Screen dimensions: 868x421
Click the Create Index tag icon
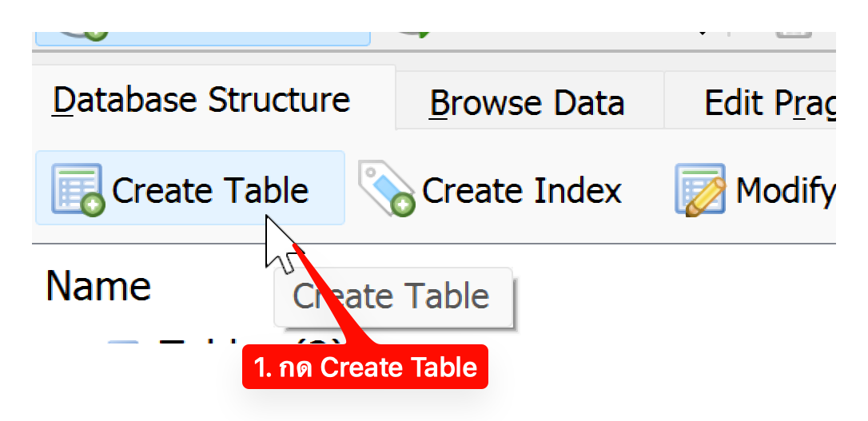click(x=384, y=190)
